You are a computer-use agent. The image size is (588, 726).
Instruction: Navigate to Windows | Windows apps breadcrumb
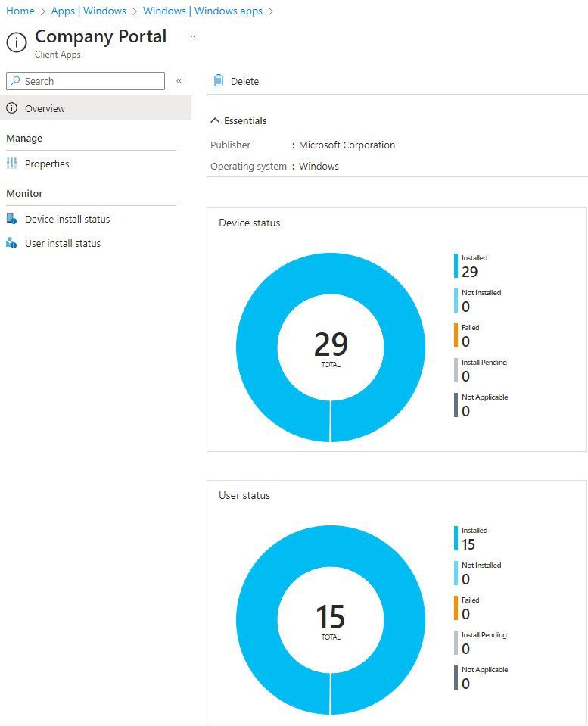(203, 11)
